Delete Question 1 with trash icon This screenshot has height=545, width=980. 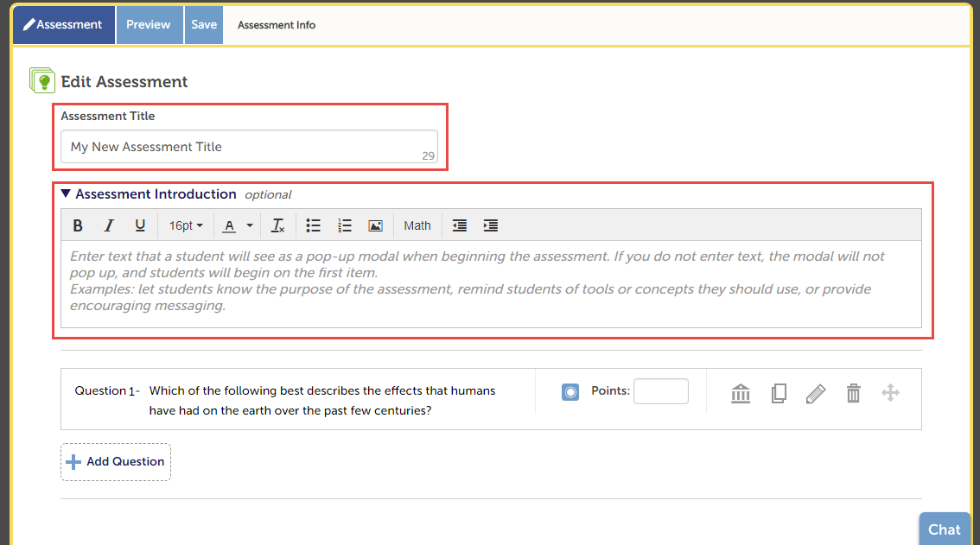[x=853, y=393]
